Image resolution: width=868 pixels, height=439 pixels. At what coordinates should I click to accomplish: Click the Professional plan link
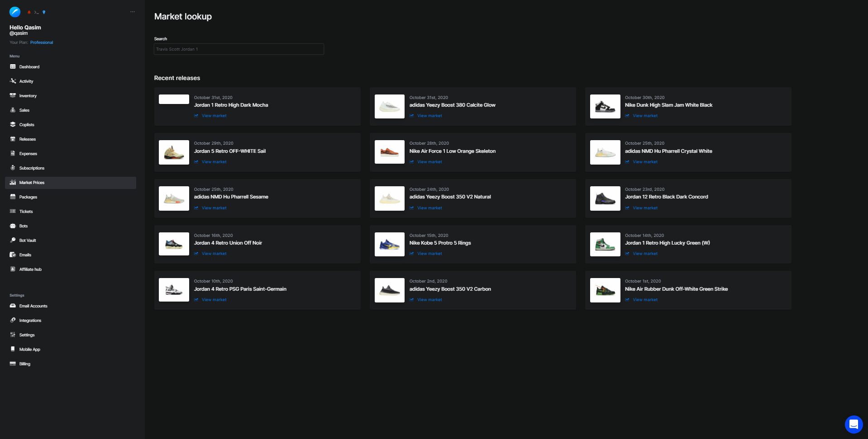42,42
